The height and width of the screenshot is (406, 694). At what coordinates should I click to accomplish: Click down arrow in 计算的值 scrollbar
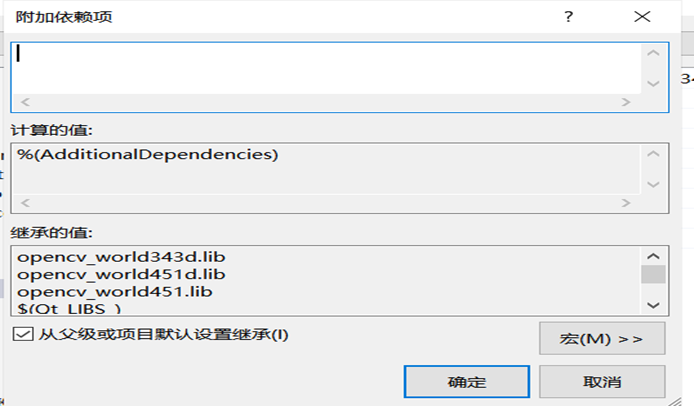pos(653,184)
